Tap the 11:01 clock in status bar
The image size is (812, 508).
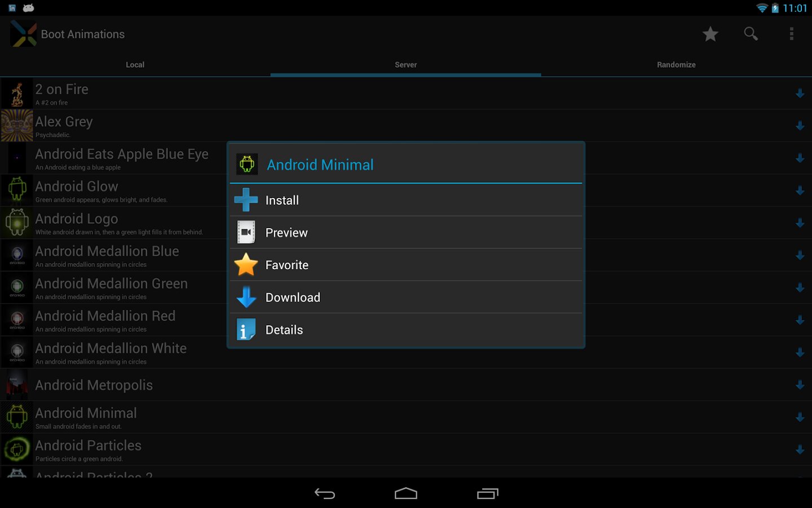pyautogui.click(x=795, y=8)
